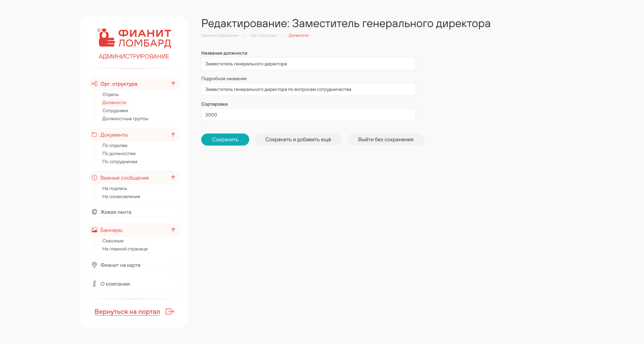The image size is (644, 344).
Task: Open banners На главной странице
Action: [x=125, y=249]
